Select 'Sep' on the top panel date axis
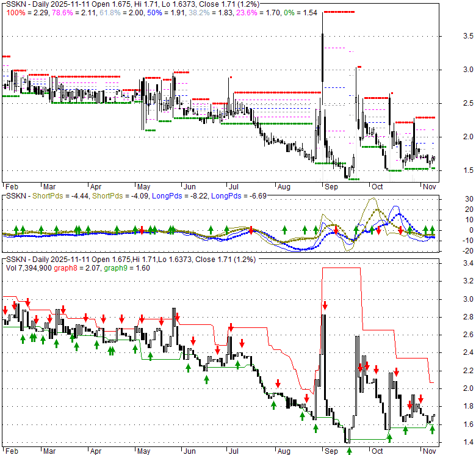The width and height of the screenshot is (476, 455). coord(331,187)
